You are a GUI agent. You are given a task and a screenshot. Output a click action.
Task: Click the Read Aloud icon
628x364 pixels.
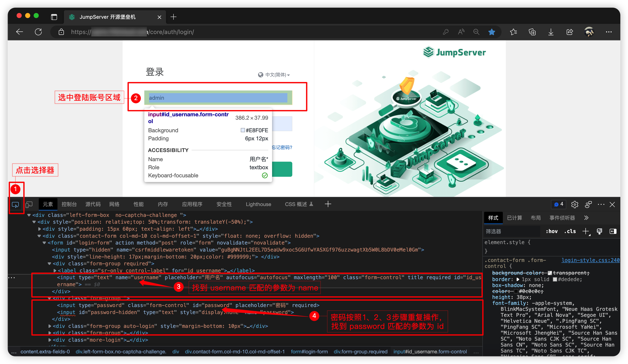coord(461,32)
